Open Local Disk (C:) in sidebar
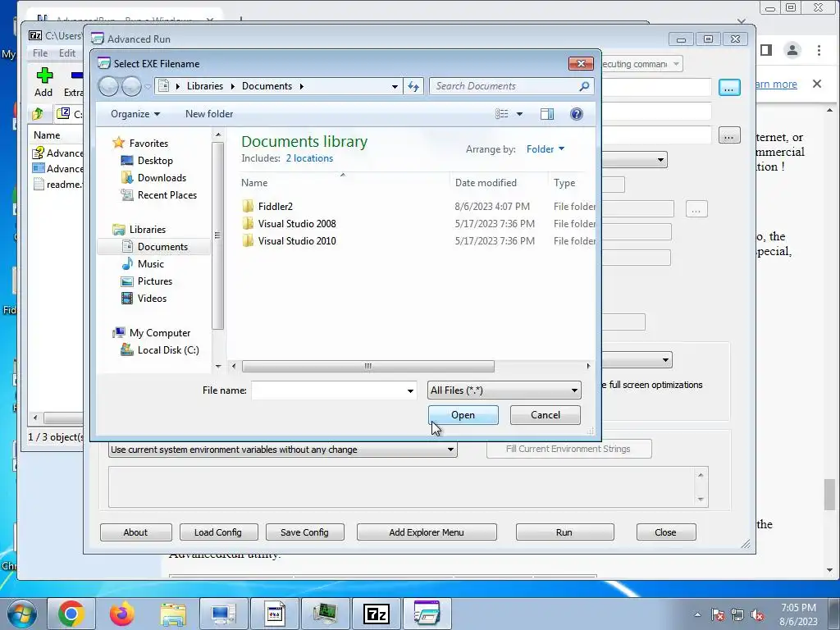840x630 pixels. pos(167,349)
